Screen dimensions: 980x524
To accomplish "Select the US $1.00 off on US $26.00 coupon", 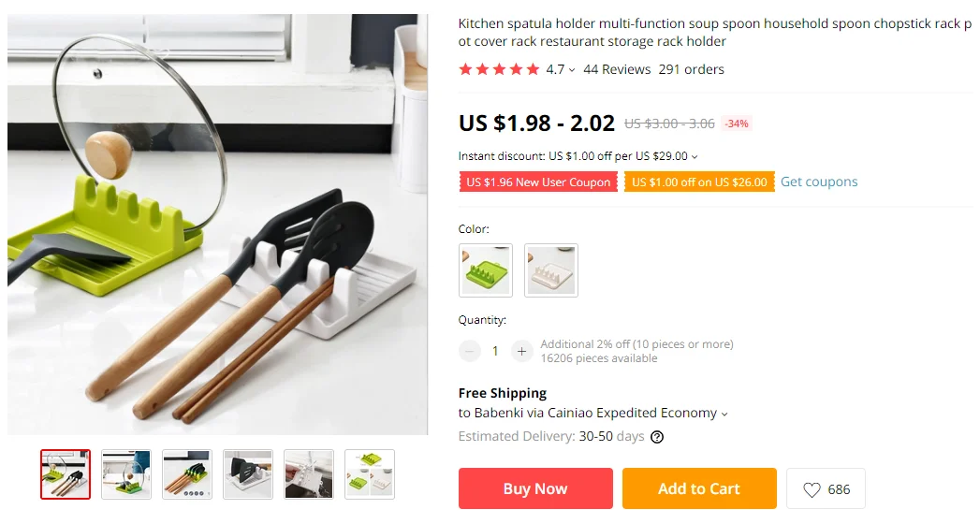I will (x=699, y=182).
